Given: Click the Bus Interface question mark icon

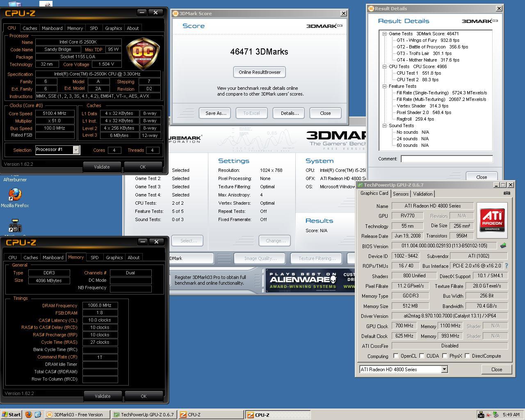Looking at the screenshot, I should tap(507, 266).
